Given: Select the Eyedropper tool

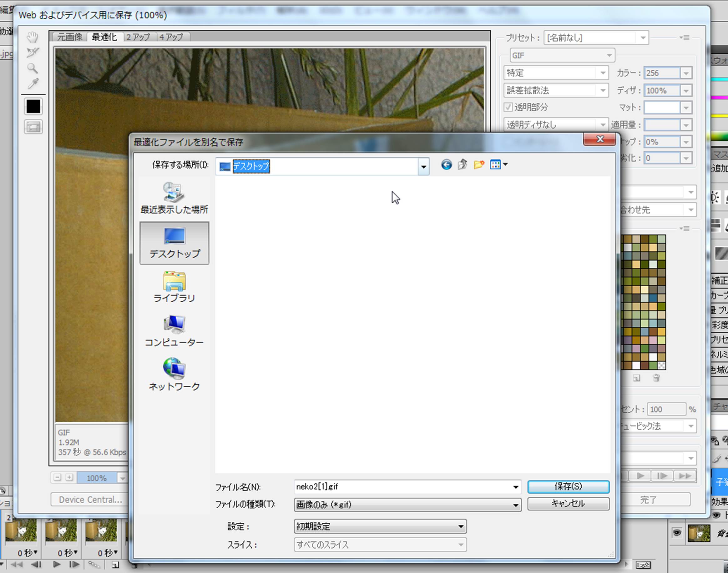Looking at the screenshot, I should tap(33, 84).
